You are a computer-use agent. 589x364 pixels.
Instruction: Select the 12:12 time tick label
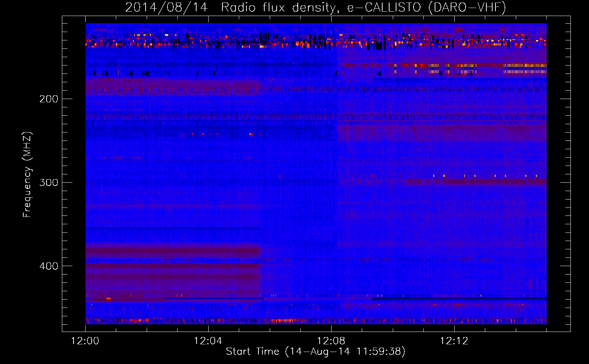pyautogui.click(x=454, y=341)
